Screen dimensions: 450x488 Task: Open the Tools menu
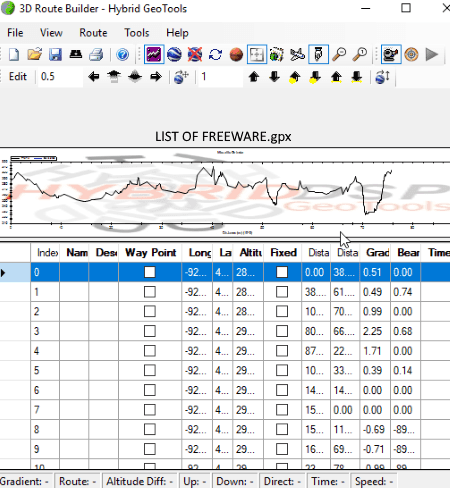coord(137,33)
